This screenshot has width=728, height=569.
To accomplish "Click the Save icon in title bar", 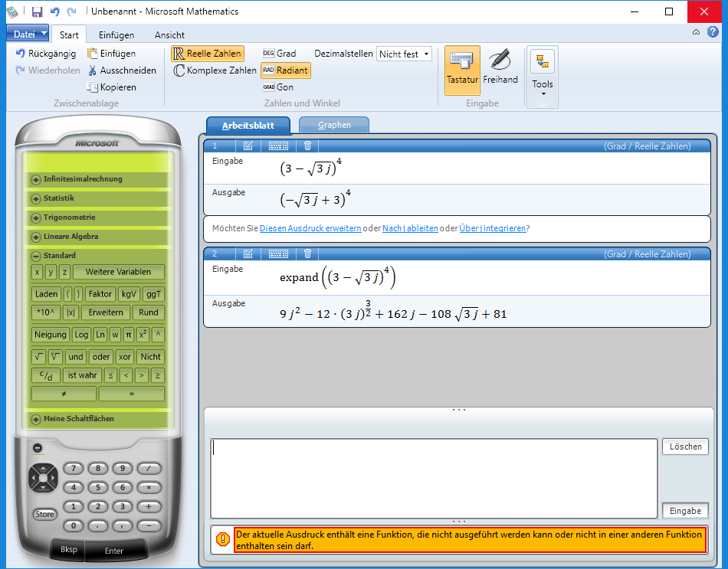I will point(37,11).
